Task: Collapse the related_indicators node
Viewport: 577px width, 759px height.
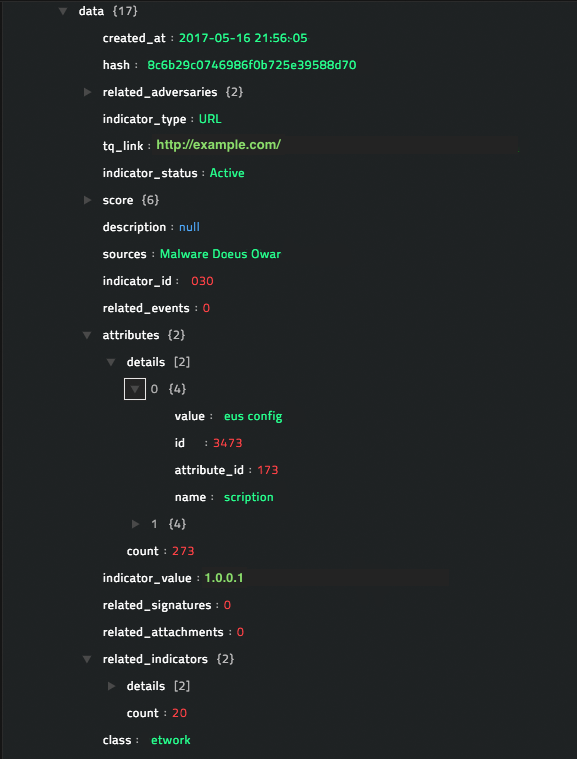Action: [x=87, y=659]
